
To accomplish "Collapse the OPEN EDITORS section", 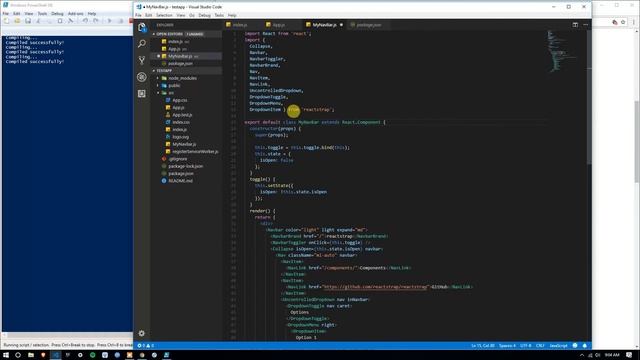I will [187, 34].
